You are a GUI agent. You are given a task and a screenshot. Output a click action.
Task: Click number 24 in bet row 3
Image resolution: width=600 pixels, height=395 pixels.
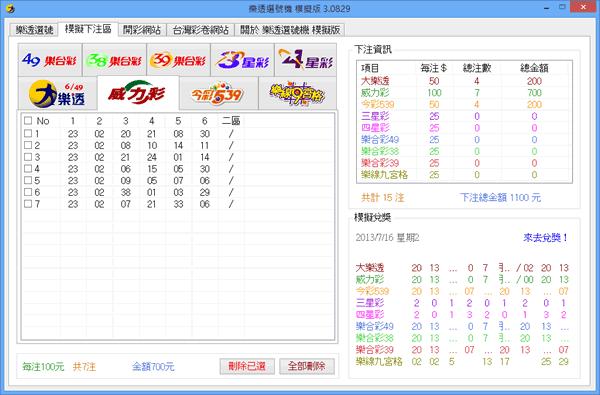pyautogui.click(x=152, y=157)
